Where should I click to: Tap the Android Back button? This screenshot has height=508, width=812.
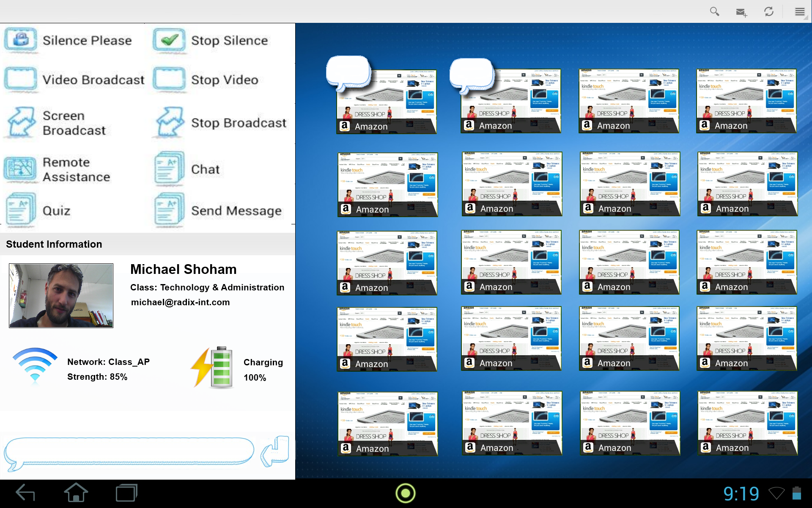(x=25, y=493)
